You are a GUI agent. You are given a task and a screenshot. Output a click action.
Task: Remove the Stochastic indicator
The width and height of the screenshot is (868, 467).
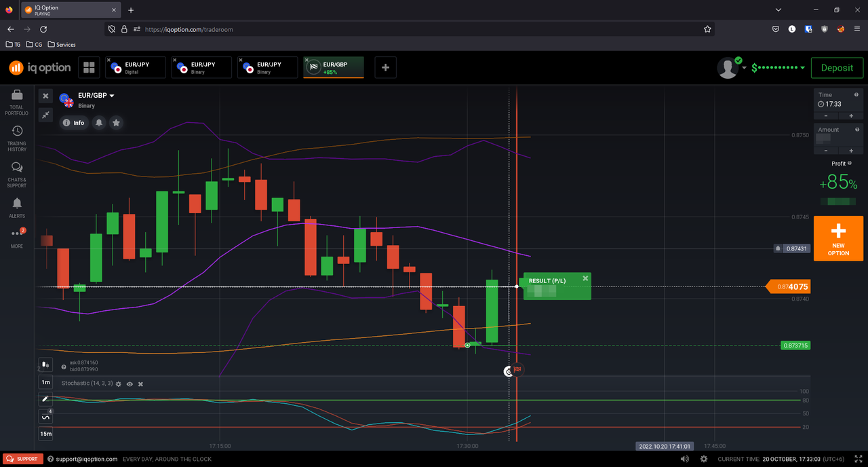140,384
